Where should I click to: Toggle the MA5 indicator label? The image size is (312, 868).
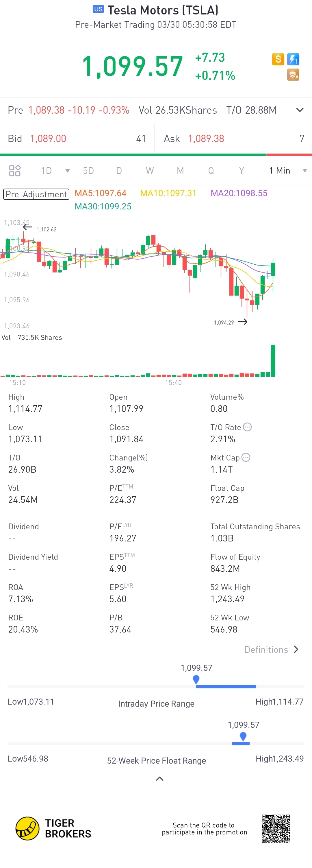pyautogui.click(x=100, y=193)
